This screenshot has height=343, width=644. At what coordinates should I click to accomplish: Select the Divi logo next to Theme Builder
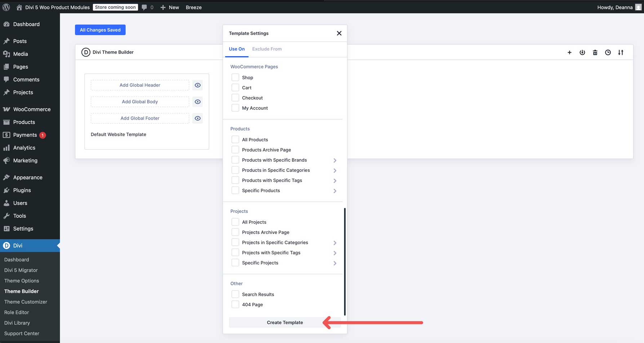coord(86,52)
